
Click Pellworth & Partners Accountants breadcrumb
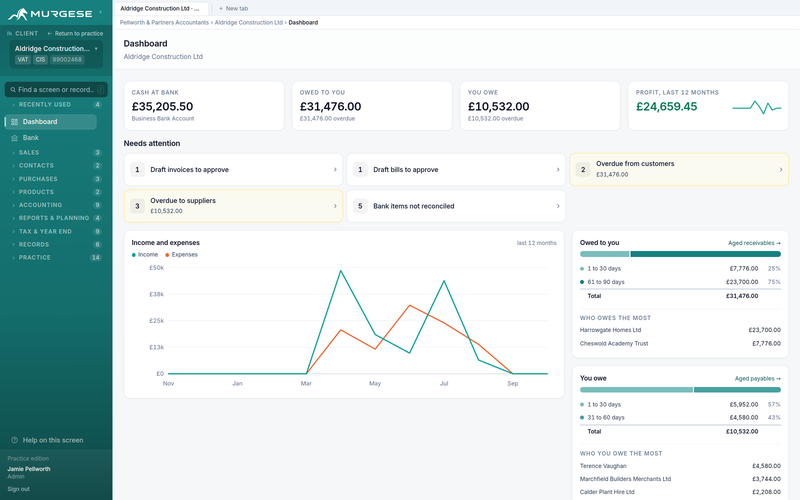(164, 22)
